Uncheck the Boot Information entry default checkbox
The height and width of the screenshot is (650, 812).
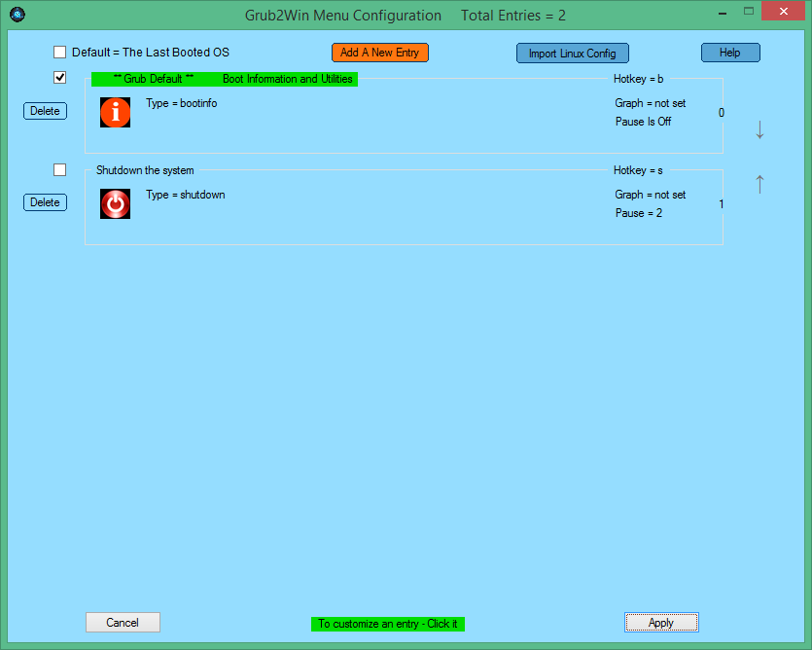click(x=60, y=78)
